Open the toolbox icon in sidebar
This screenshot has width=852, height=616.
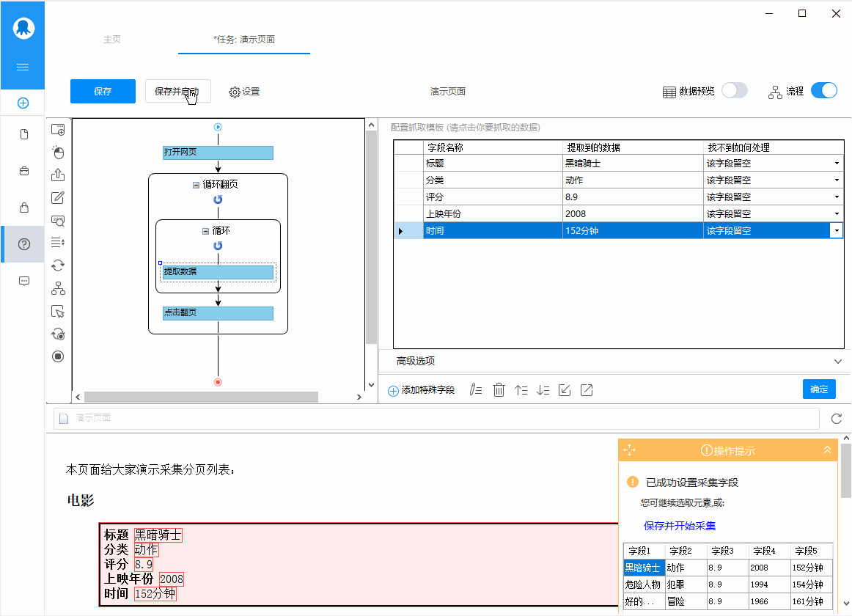point(24,171)
